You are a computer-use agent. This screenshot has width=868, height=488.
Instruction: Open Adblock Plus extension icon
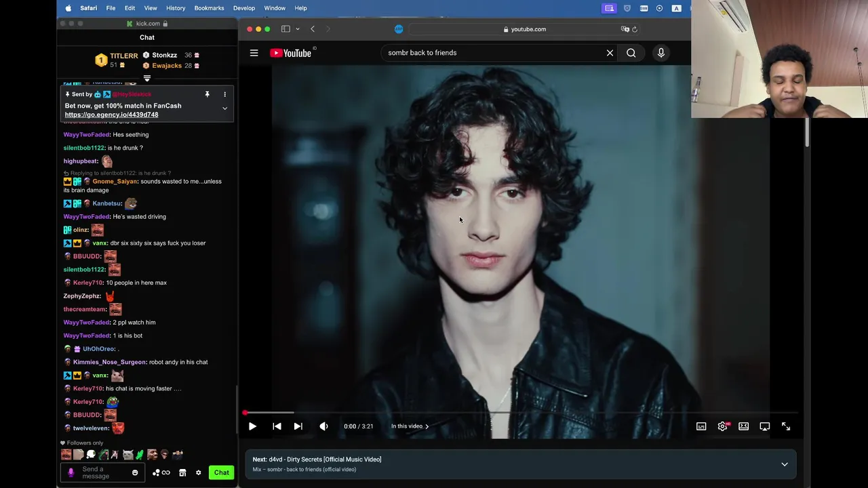click(x=399, y=29)
